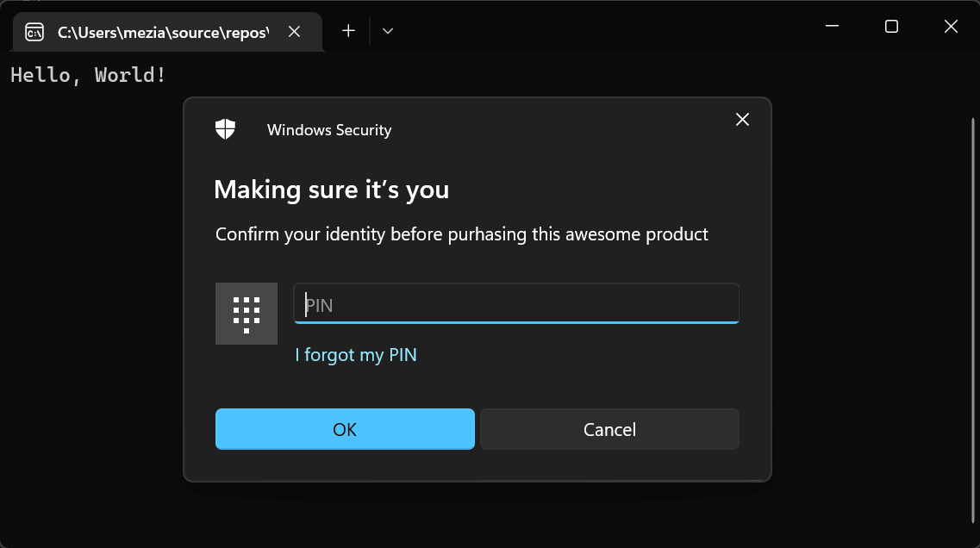Click the "Making sure it's you" heading
The height and width of the screenshot is (548, 980).
coord(332,190)
